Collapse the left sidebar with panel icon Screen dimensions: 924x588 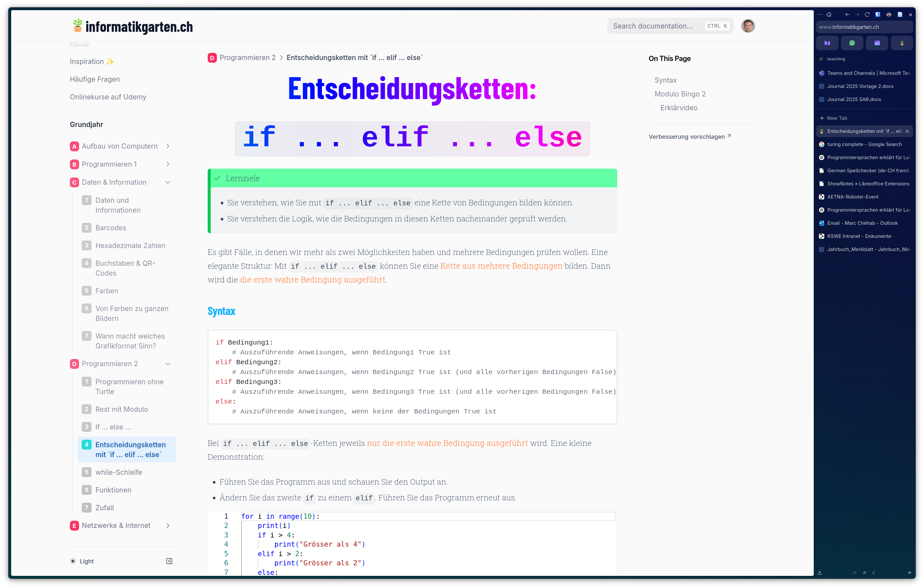pyautogui.click(x=169, y=561)
